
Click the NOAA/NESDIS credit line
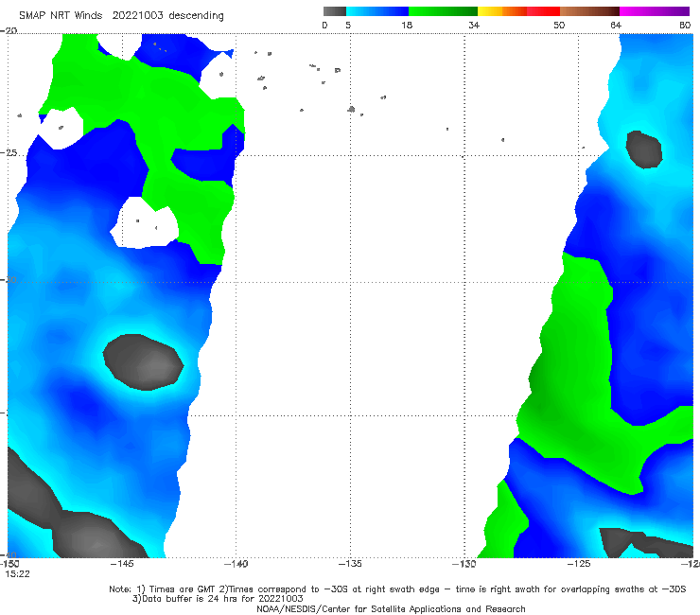pyautogui.click(x=391, y=608)
